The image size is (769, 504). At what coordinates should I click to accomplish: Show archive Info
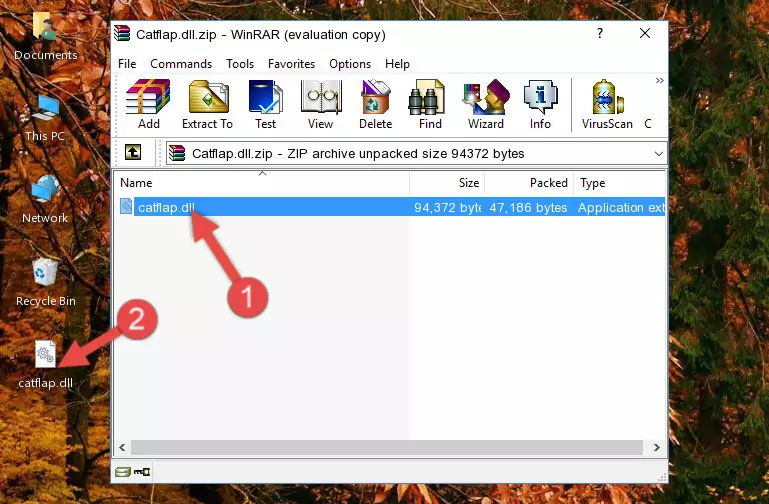point(540,104)
